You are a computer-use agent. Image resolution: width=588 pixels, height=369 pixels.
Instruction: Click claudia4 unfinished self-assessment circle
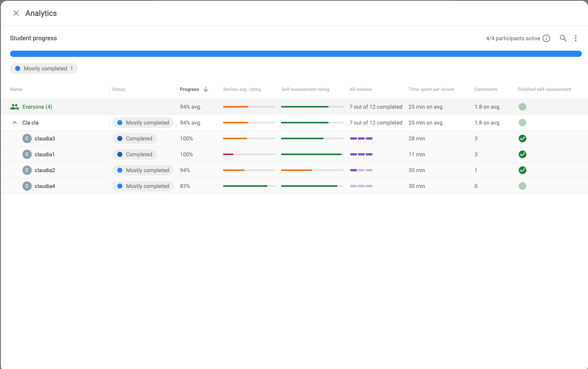click(x=522, y=186)
